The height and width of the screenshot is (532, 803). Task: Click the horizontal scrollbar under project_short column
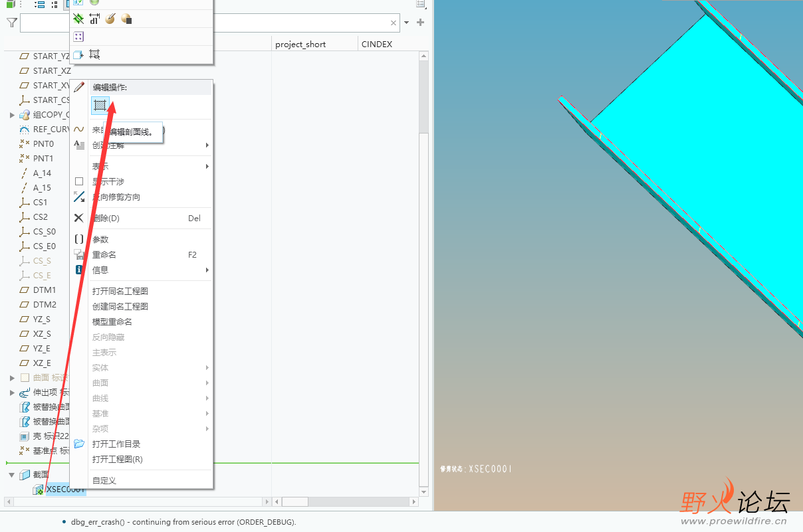click(294, 501)
